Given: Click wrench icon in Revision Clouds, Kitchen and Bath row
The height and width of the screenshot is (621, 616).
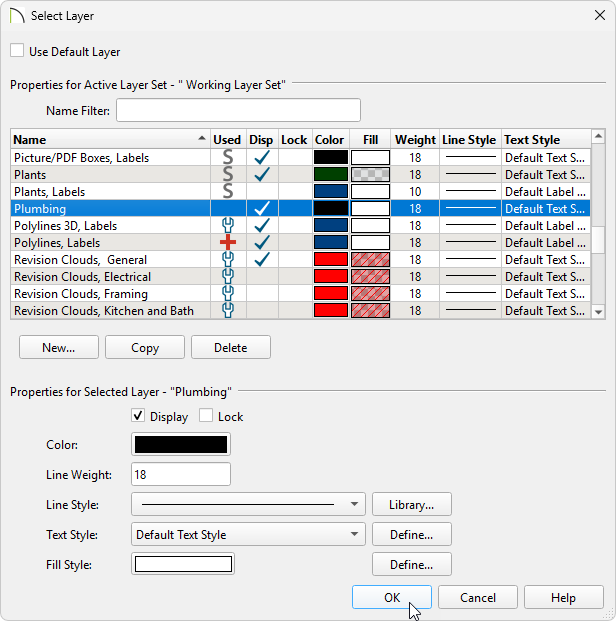Looking at the screenshot, I should [228, 310].
